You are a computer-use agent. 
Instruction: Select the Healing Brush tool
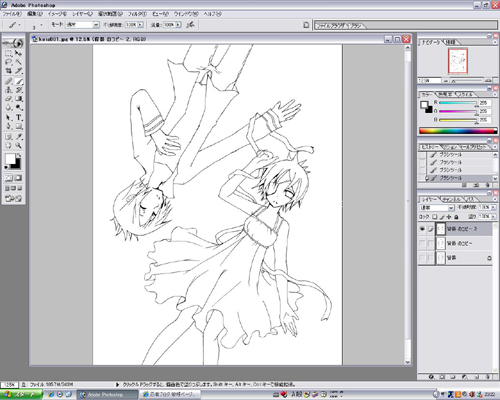tap(8, 81)
